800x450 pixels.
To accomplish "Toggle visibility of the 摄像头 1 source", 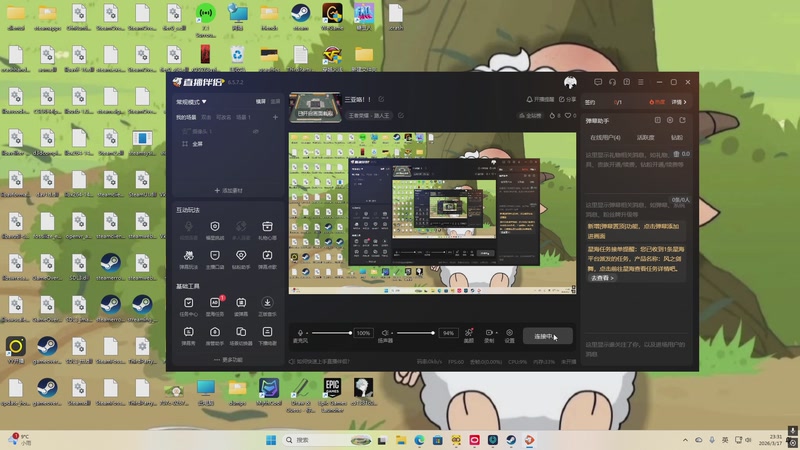I will point(256,132).
